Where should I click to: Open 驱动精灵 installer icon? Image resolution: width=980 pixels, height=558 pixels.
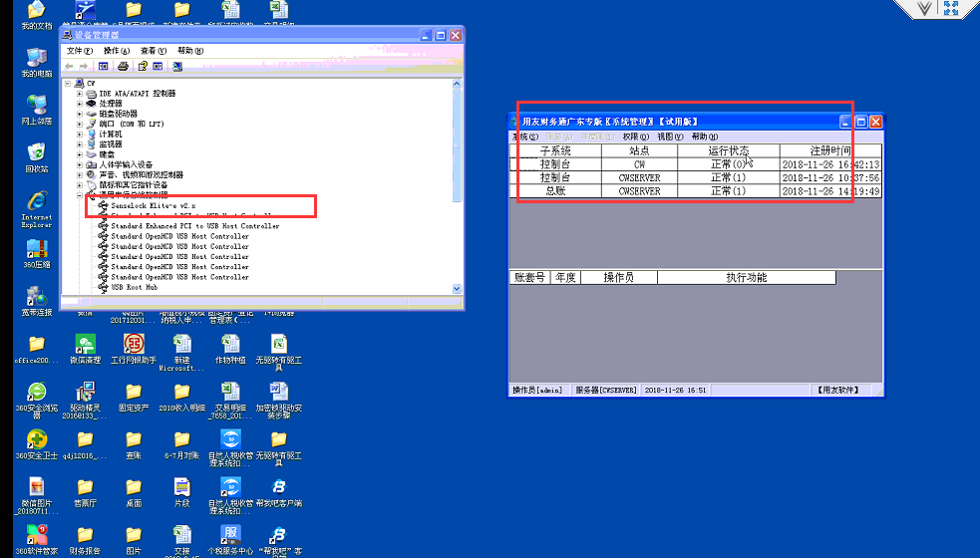coord(85,401)
